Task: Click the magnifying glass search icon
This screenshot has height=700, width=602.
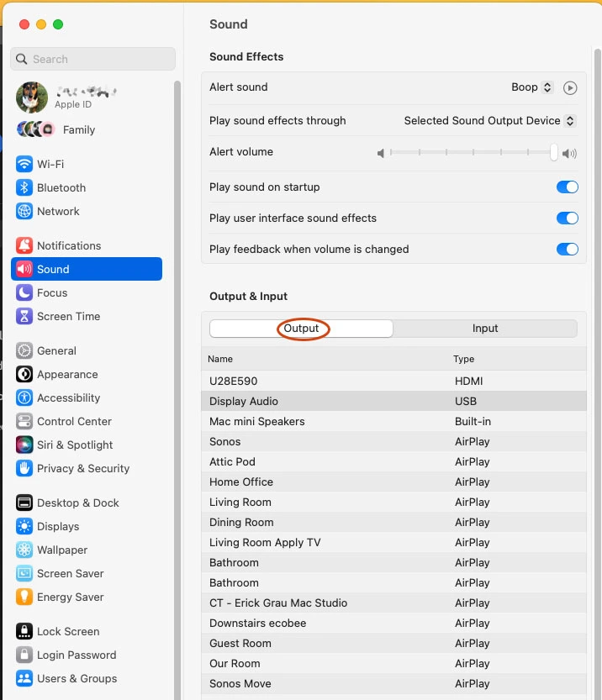Action: (21, 59)
